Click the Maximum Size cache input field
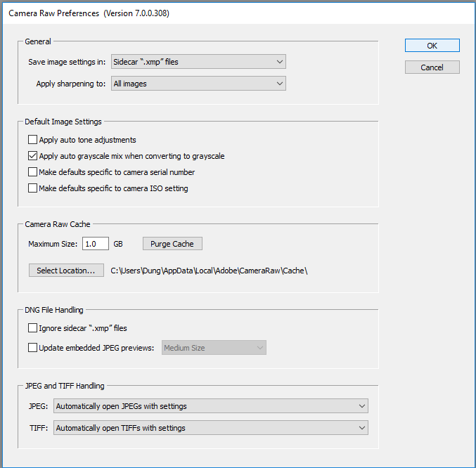 click(95, 244)
